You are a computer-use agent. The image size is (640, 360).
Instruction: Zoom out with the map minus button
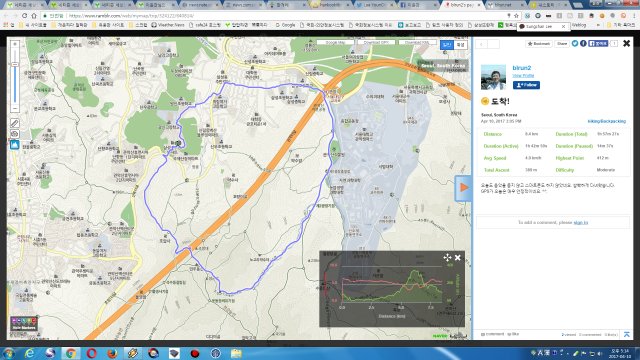[x=15, y=109]
